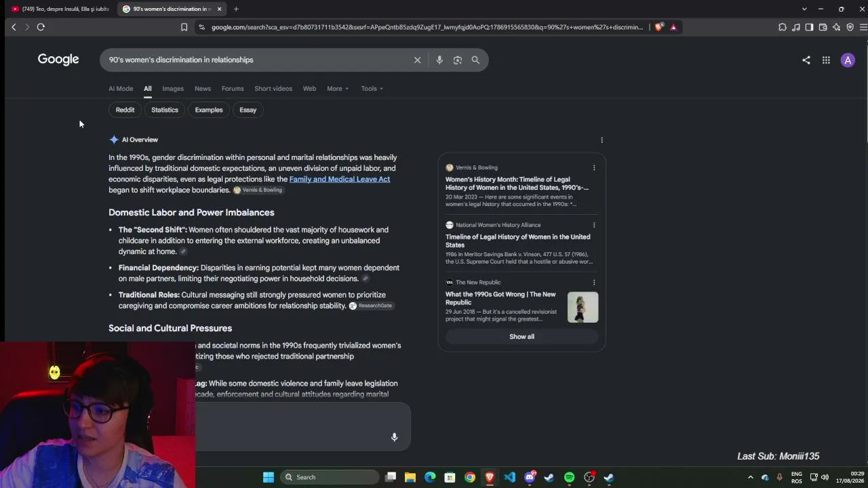Click the Windows taskbar Search box
This screenshot has width=868, height=488.
click(329, 477)
